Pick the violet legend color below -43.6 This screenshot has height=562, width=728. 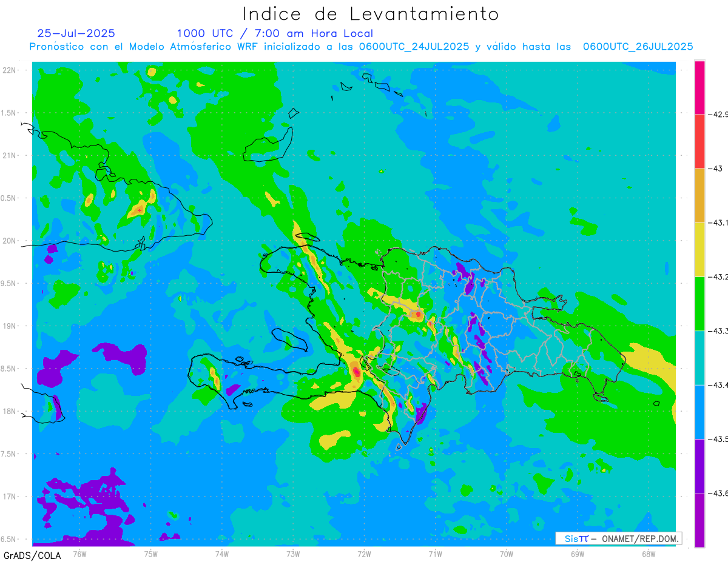(x=699, y=520)
